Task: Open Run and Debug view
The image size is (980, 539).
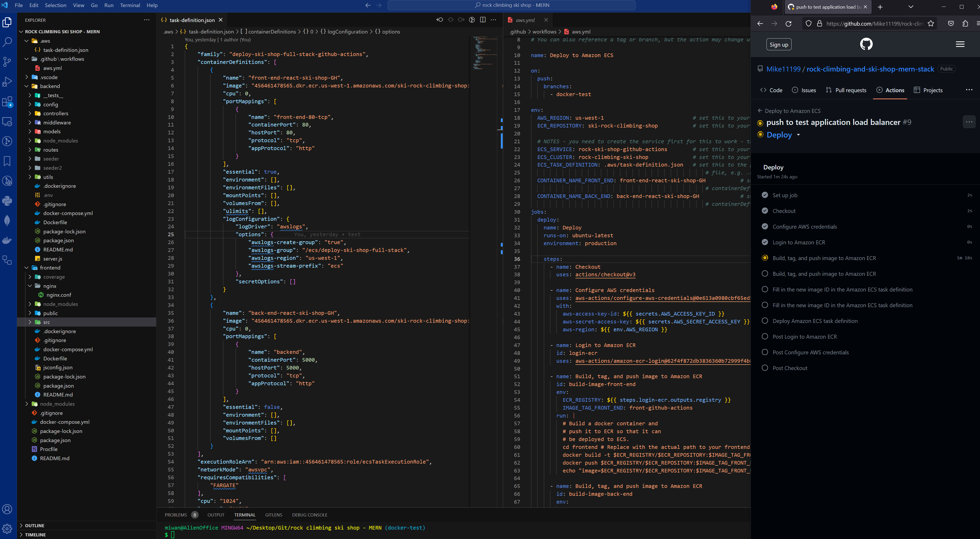Action: click(x=7, y=81)
